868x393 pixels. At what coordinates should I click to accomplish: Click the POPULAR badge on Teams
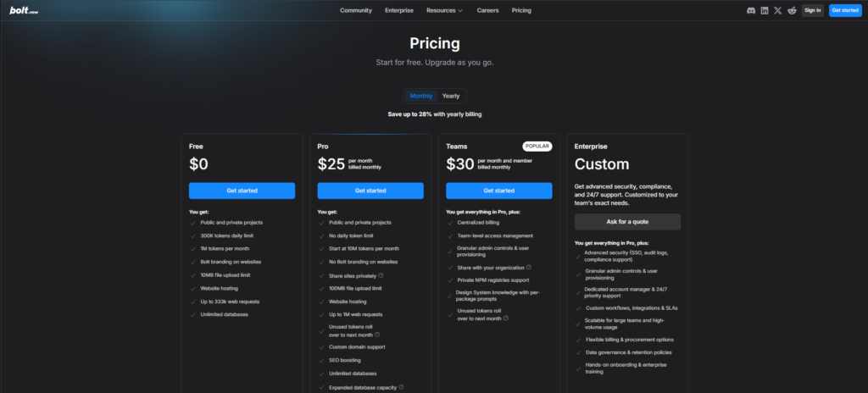[537, 147]
